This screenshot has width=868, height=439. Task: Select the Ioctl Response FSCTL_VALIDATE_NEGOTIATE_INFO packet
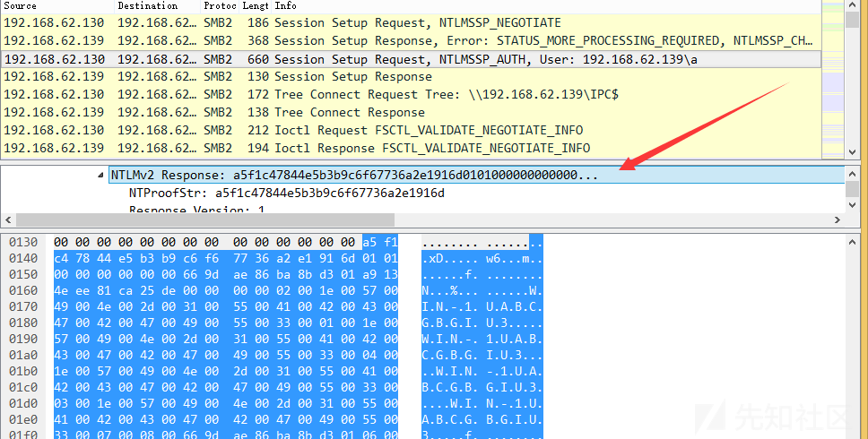point(411,148)
